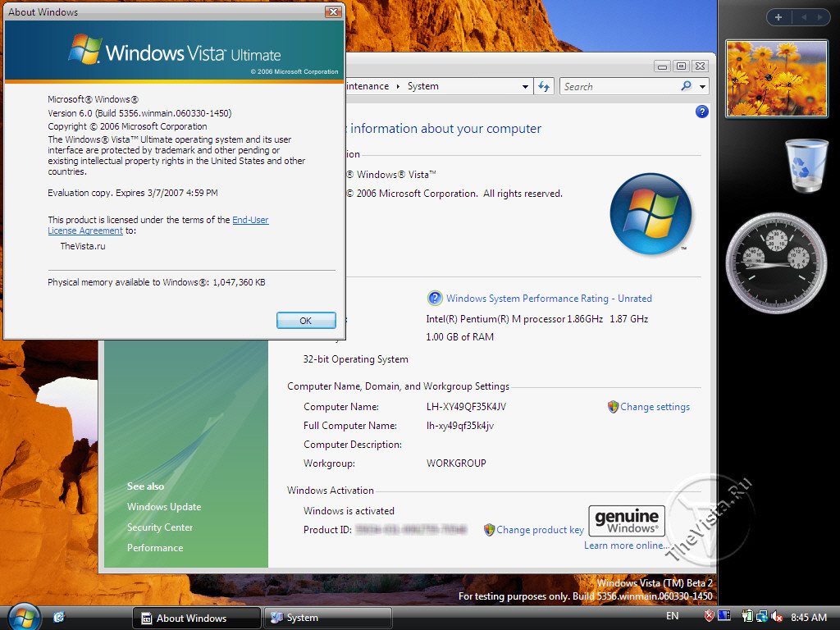Open System window help icon
This screenshot has width=840, height=630.
pos(702,112)
